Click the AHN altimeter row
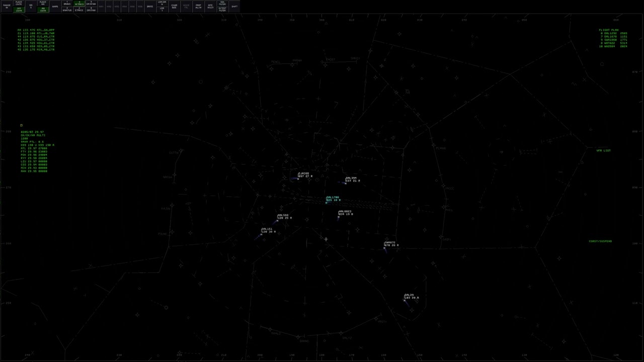The image size is (644, 362). (34, 171)
